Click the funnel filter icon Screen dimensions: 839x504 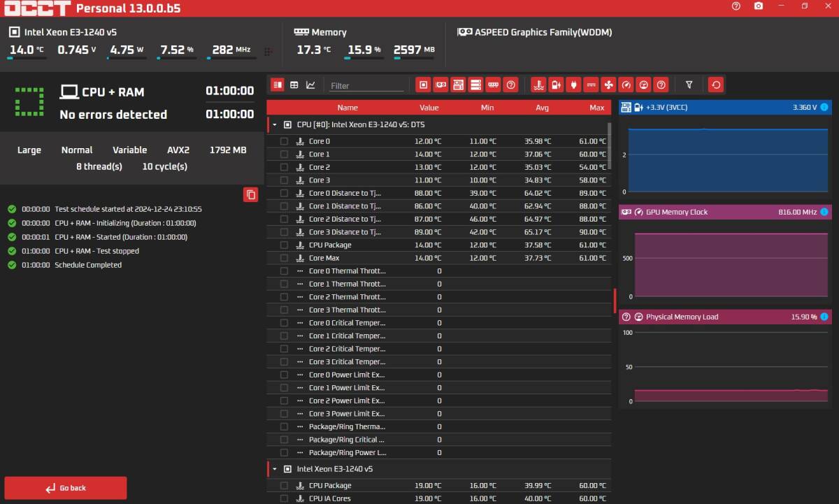tap(689, 85)
